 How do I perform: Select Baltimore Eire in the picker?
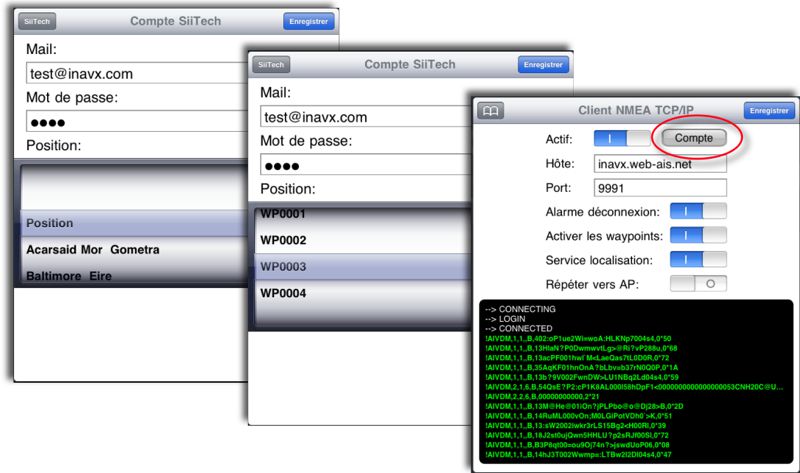pos(134,276)
